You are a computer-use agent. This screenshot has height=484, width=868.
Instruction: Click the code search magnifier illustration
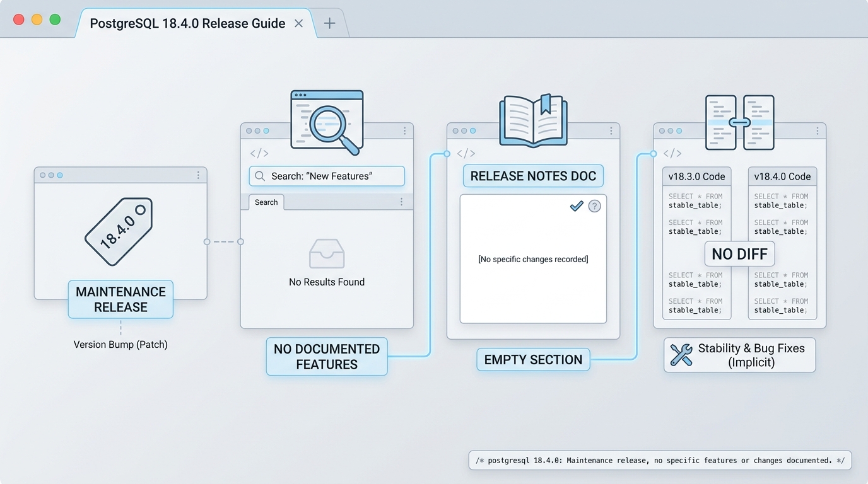[x=327, y=122]
